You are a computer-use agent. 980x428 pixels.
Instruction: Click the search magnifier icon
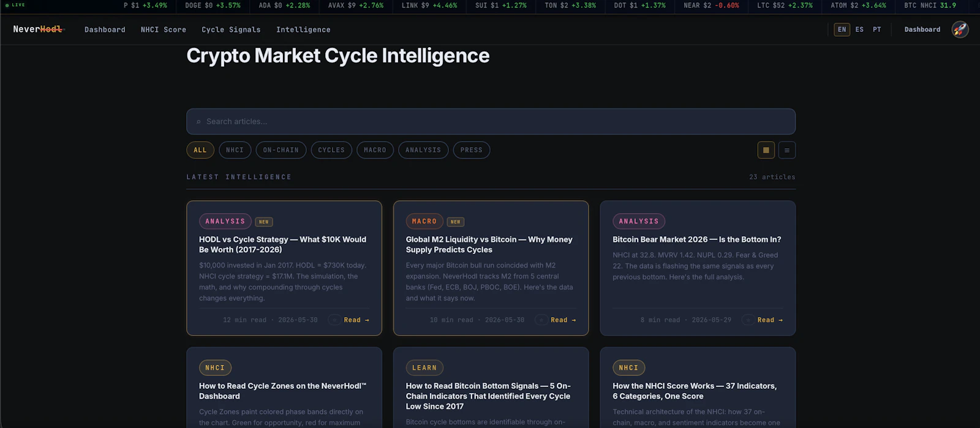click(198, 122)
